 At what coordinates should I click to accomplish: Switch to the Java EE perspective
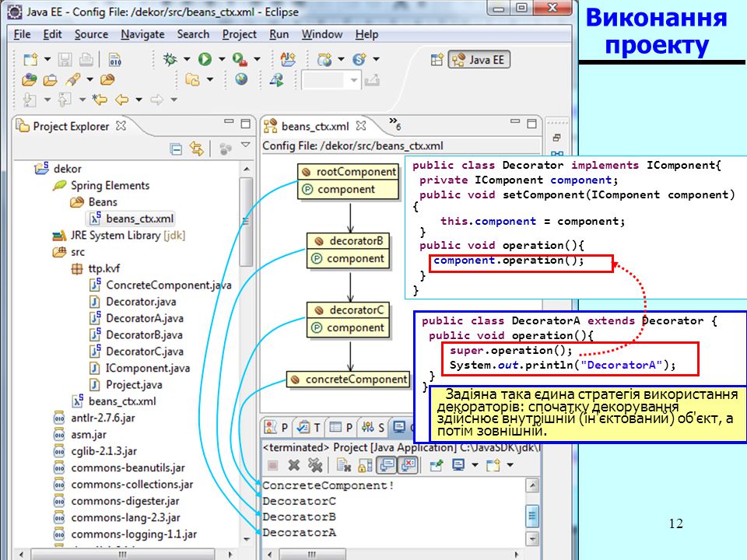[479, 60]
